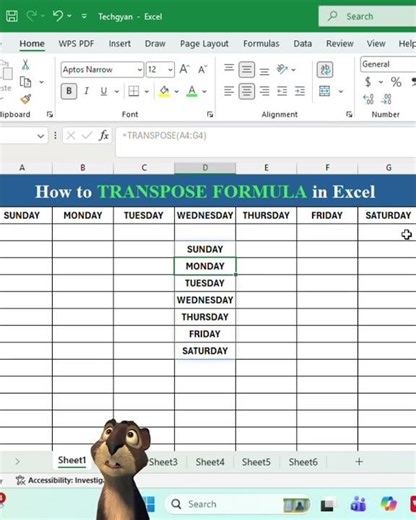Open Microsoft Teams from taskbar
Screen dimensions: 416x520
(358, 504)
